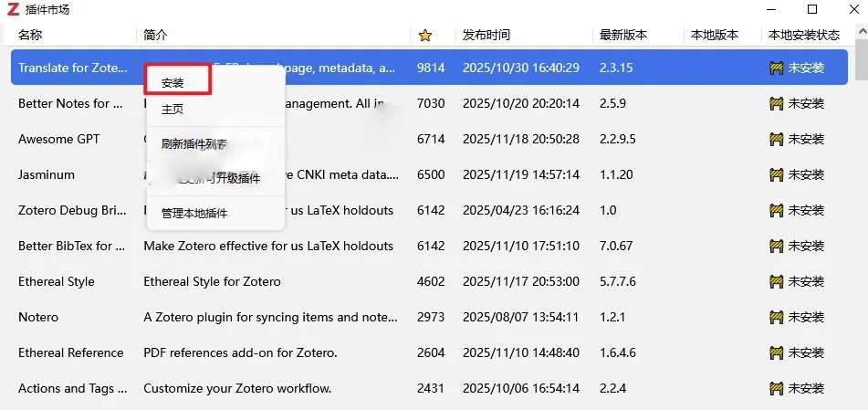868x410 pixels.
Task: Click star count 6500
Action: tap(431, 174)
